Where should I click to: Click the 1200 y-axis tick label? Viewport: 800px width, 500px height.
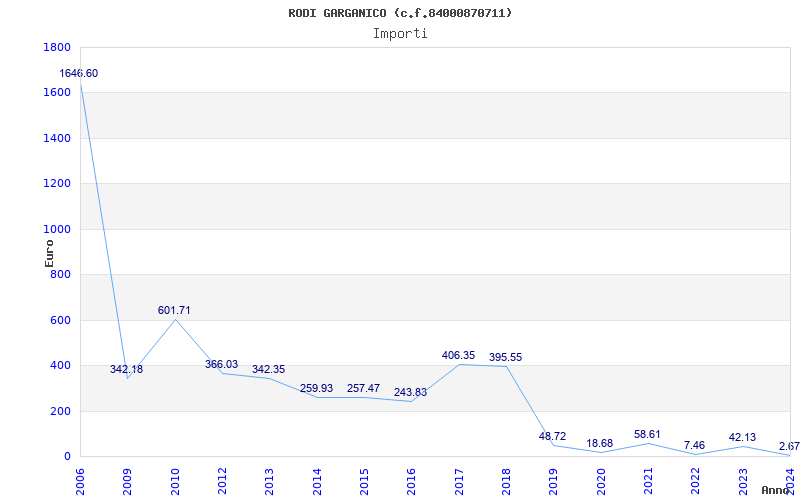pyautogui.click(x=58, y=184)
